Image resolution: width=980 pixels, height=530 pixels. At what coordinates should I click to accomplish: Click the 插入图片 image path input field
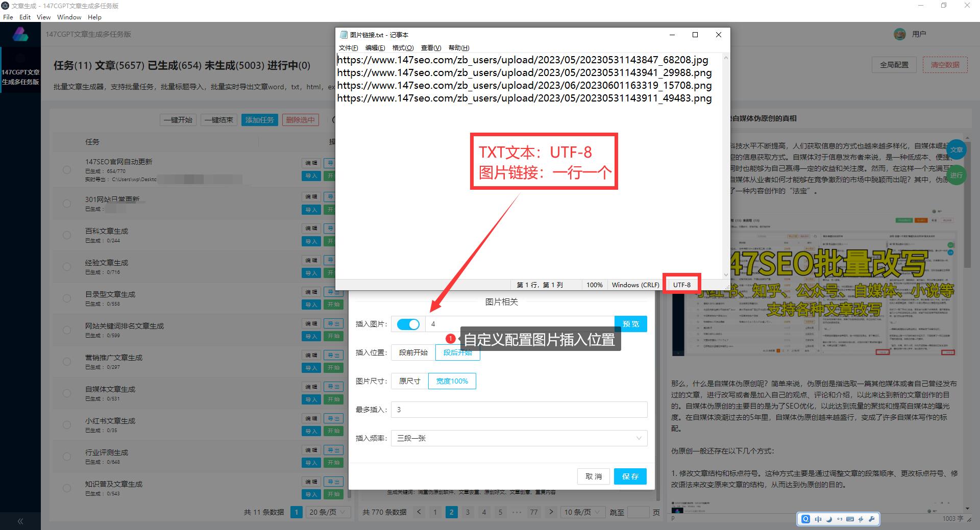pyautogui.click(x=520, y=324)
